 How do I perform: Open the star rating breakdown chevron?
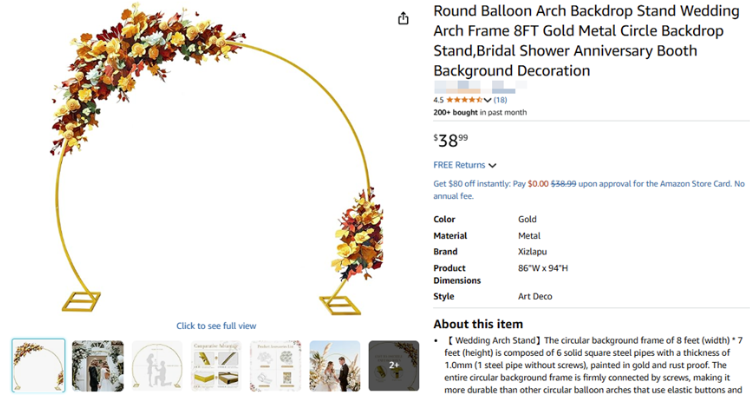[487, 100]
